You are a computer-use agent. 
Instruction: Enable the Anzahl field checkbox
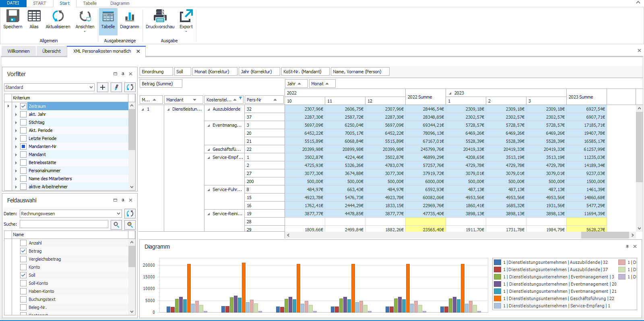[23, 243]
